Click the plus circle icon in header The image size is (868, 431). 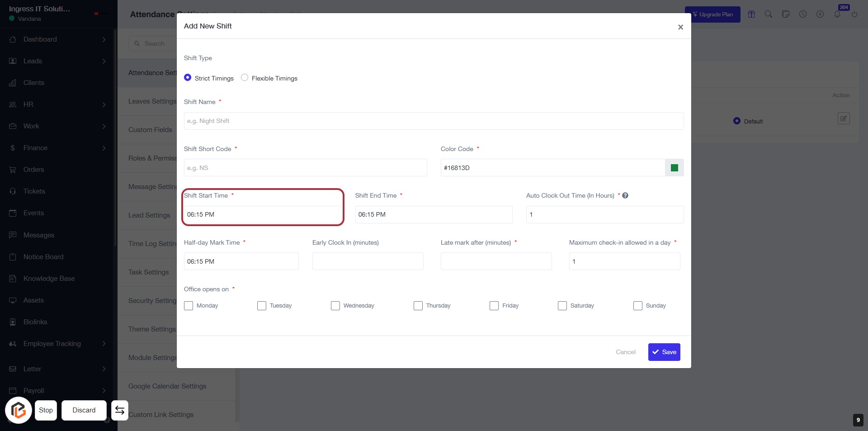pos(820,14)
